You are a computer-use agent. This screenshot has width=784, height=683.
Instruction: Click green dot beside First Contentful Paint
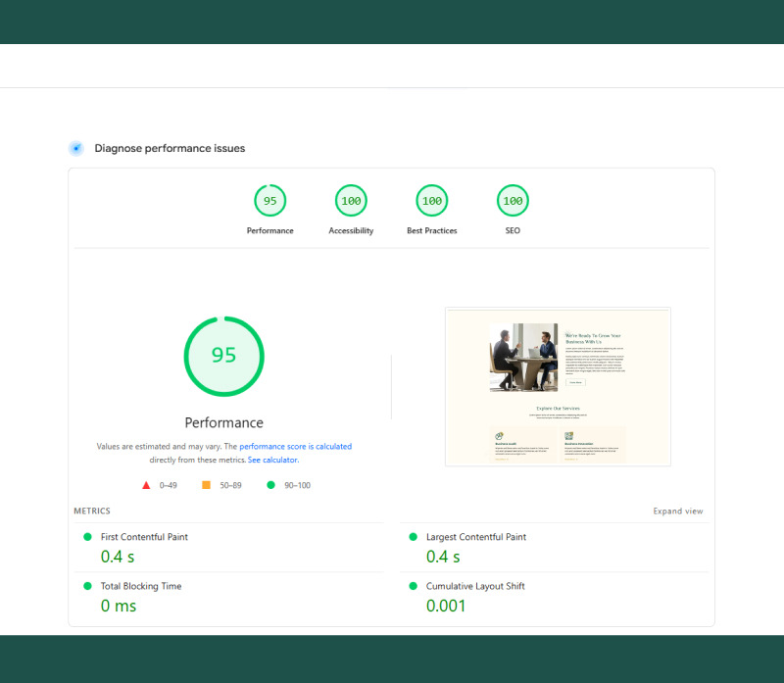click(88, 537)
